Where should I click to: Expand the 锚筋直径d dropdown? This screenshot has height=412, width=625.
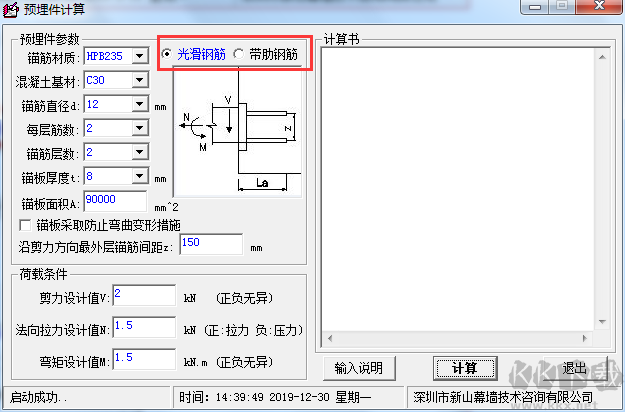tap(140, 104)
